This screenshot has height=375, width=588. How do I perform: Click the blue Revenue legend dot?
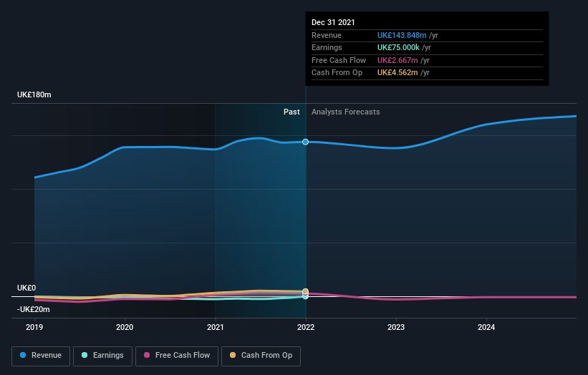pyautogui.click(x=23, y=355)
